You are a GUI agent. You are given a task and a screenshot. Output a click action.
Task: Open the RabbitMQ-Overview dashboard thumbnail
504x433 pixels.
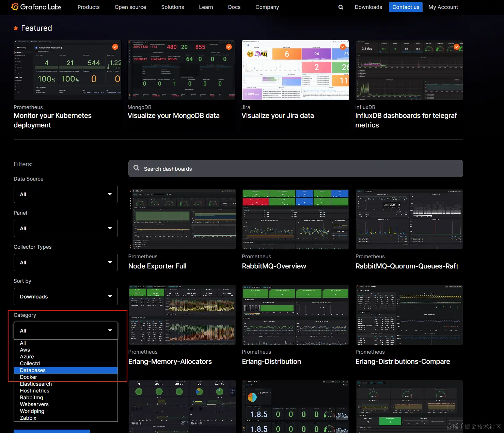tap(296, 219)
